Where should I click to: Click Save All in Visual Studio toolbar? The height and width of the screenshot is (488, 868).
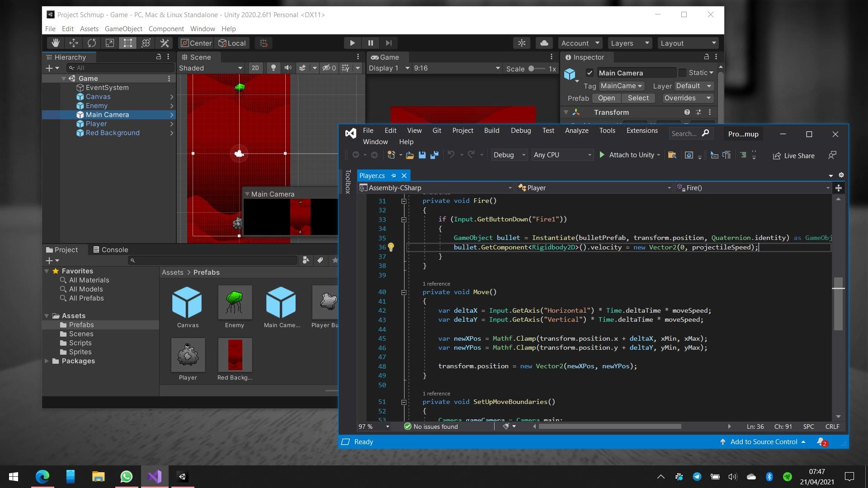(434, 155)
